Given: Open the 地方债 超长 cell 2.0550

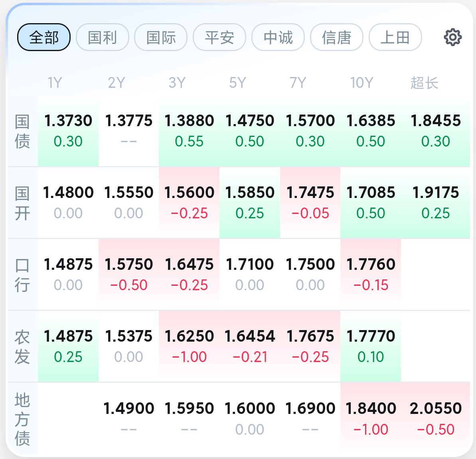Looking at the screenshot, I should point(435,419).
